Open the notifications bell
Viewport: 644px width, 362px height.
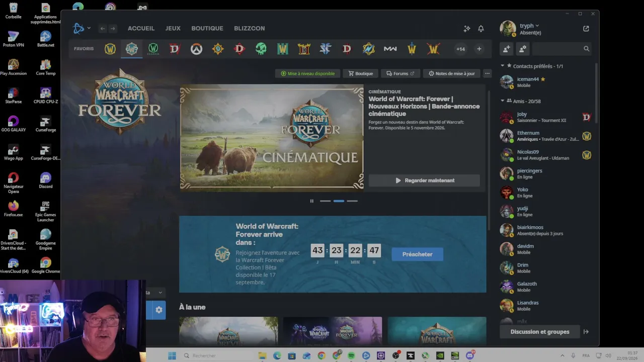point(481,29)
